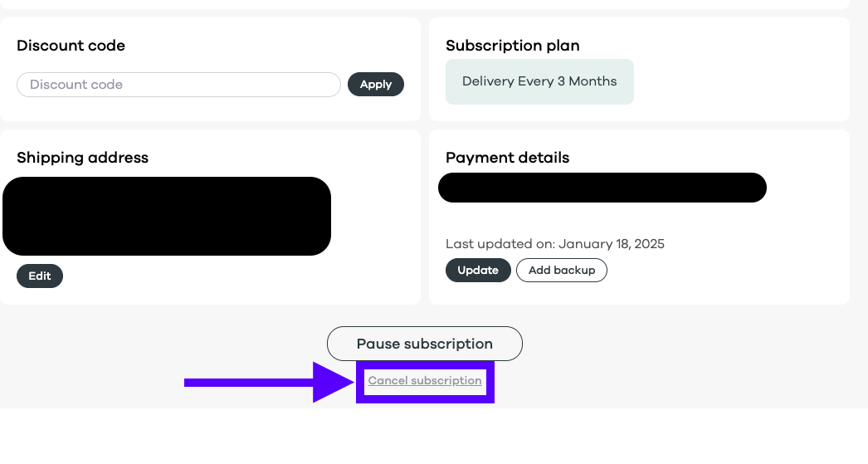Click the Last updated on date text

pyautogui.click(x=554, y=244)
